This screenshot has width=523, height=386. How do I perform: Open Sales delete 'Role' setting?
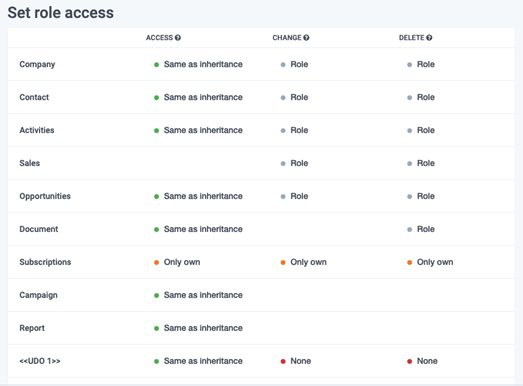point(421,163)
